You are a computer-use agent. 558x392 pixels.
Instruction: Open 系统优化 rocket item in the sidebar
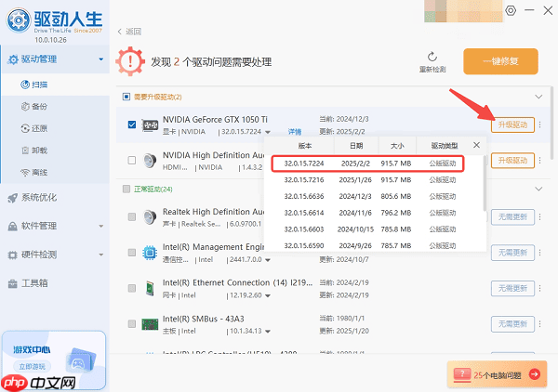click(39, 197)
